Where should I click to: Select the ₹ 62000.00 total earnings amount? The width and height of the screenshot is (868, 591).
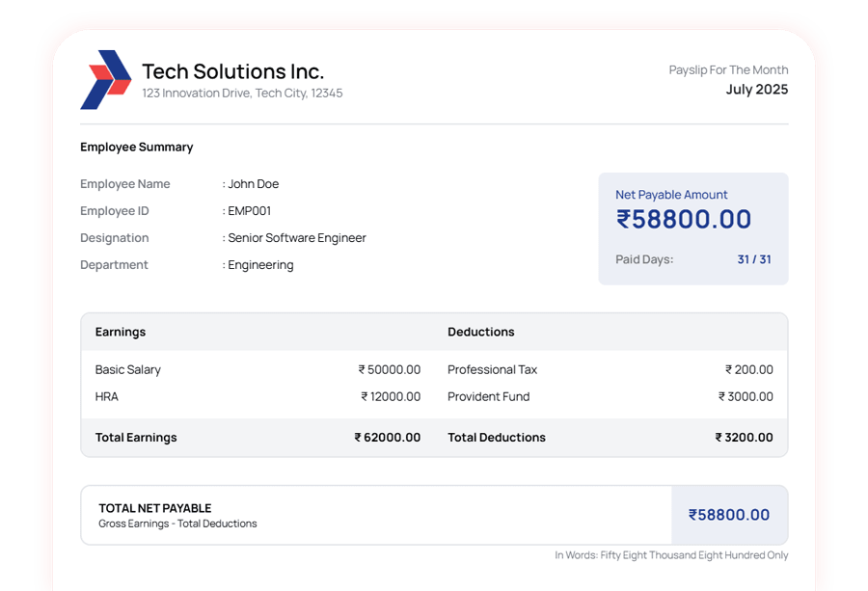point(388,438)
